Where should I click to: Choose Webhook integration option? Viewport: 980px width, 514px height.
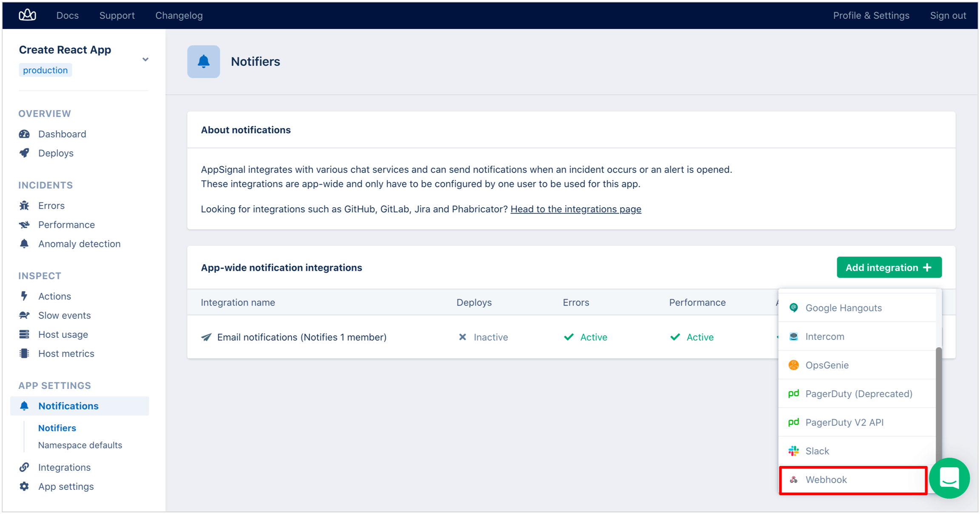pyautogui.click(x=853, y=480)
